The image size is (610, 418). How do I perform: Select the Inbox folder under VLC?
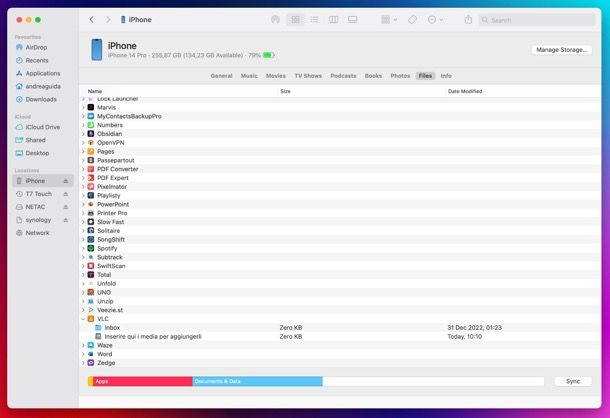[x=340, y=328]
